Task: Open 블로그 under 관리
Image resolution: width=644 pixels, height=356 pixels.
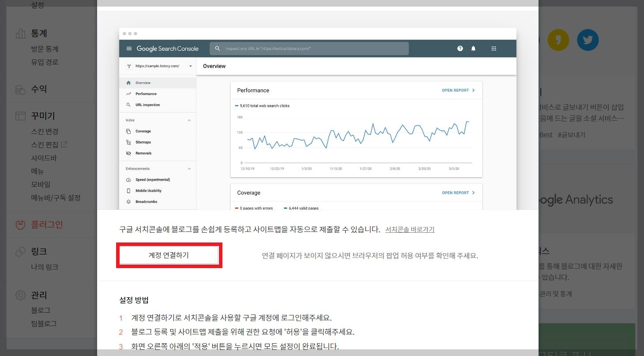Action: (x=41, y=311)
